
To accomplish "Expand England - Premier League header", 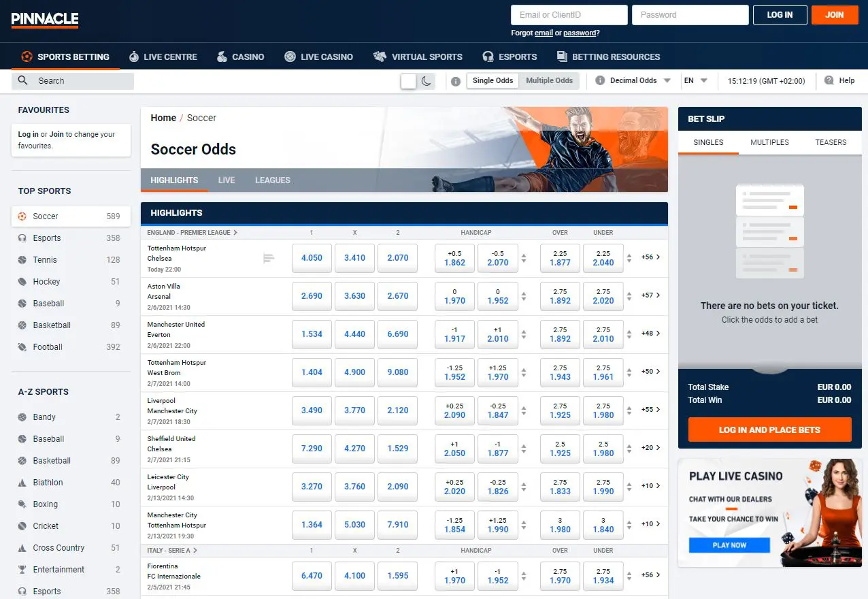I will pyautogui.click(x=193, y=233).
